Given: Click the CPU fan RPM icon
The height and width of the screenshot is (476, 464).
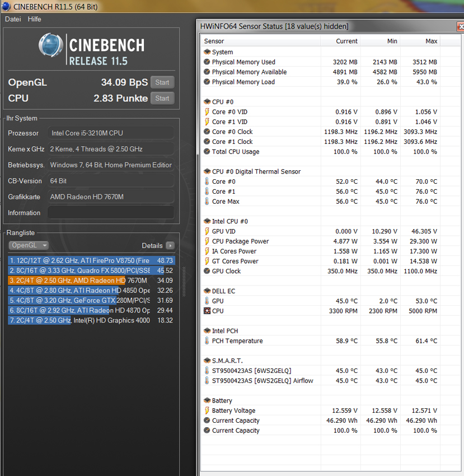Looking at the screenshot, I should tap(207, 311).
